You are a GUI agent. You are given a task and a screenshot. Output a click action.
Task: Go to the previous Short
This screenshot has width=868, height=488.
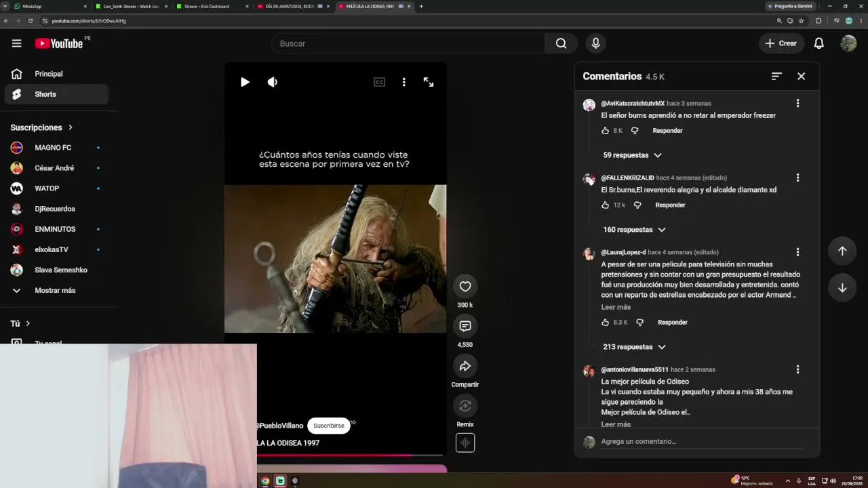click(x=842, y=251)
